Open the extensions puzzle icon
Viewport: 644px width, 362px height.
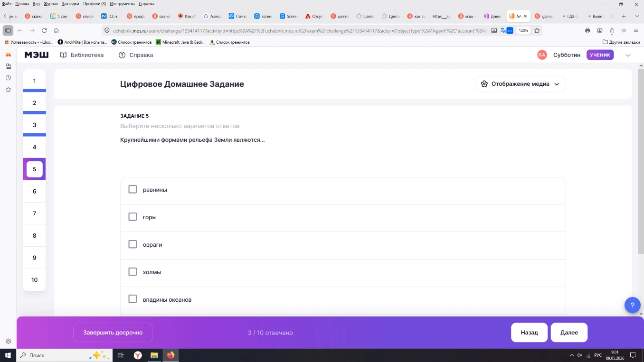(612, 30)
